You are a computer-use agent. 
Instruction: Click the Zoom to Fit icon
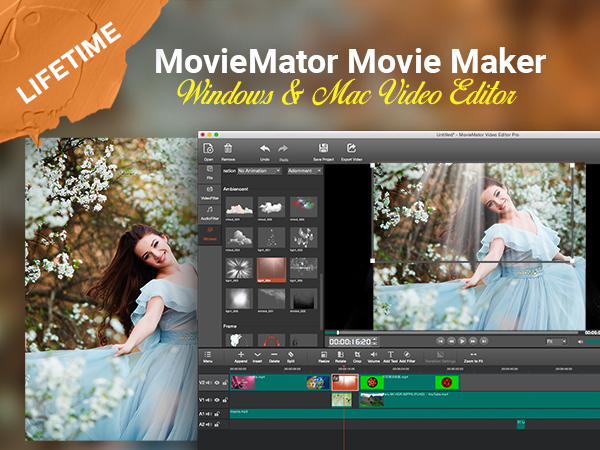point(473,354)
